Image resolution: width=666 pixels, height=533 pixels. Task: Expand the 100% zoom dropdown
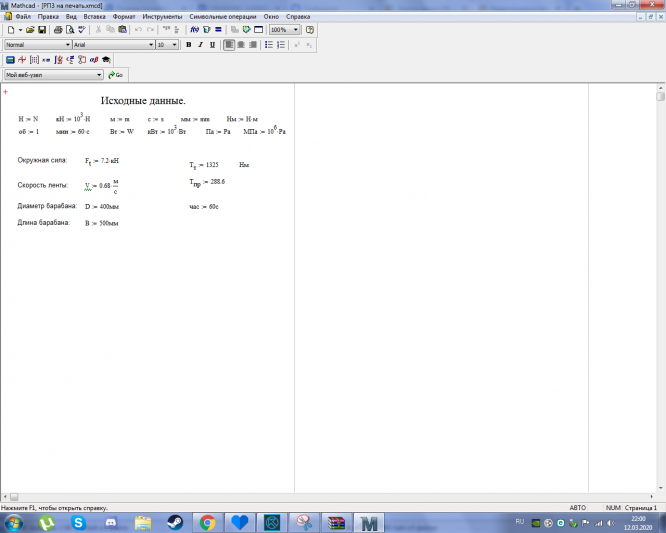(x=296, y=30)
